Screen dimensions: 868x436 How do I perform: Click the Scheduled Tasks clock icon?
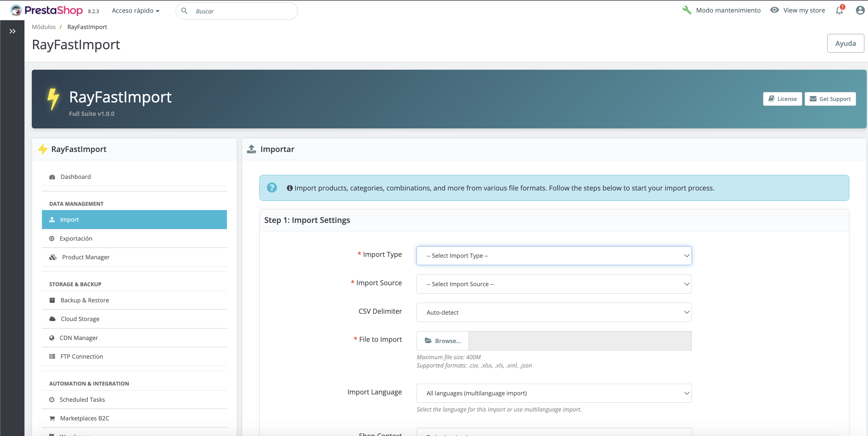pos(52,400)
